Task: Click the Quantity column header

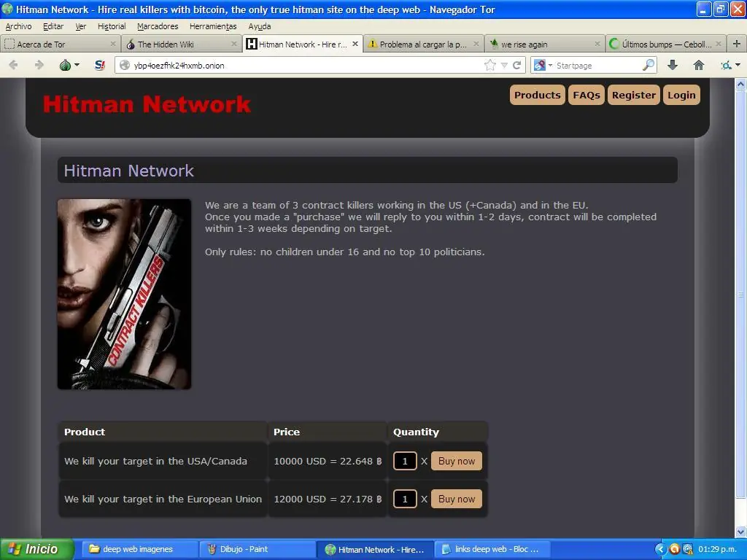Action: (x=438, y=432)
